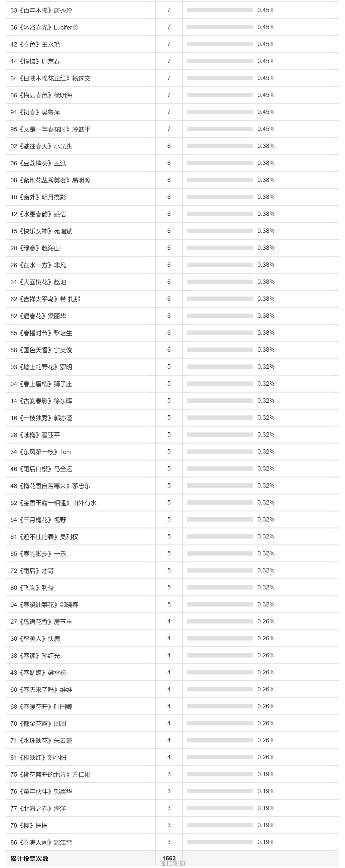Click the vote count for 03《墙上的野花》罗明
The height and width of the screenshot is (868, 345).
point(169,367)
